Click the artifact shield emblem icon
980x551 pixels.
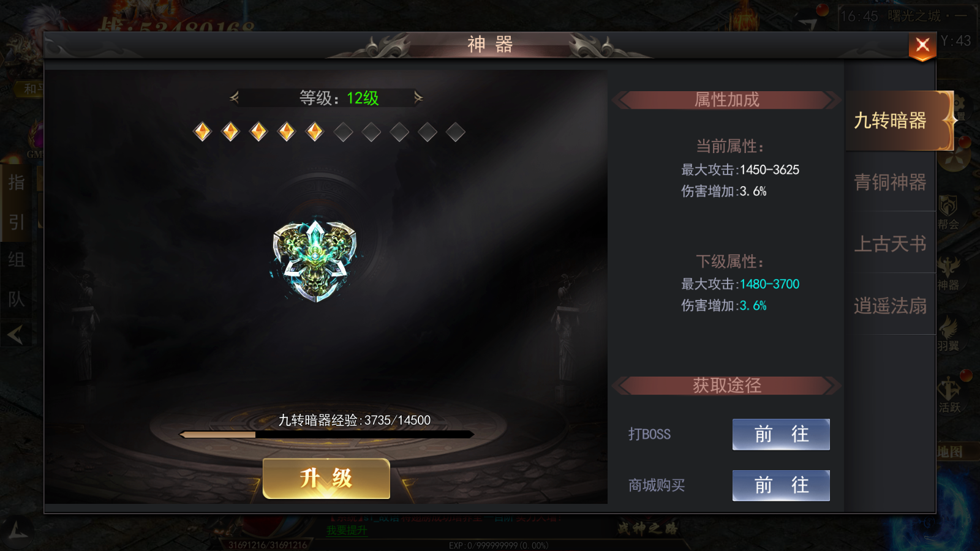(x=315, y=260)
